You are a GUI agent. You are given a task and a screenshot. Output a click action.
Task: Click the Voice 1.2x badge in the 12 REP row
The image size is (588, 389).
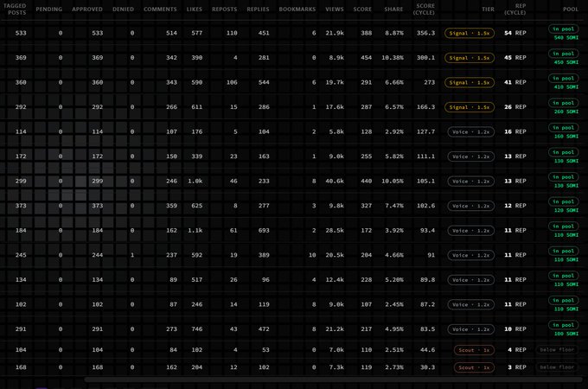471,206
